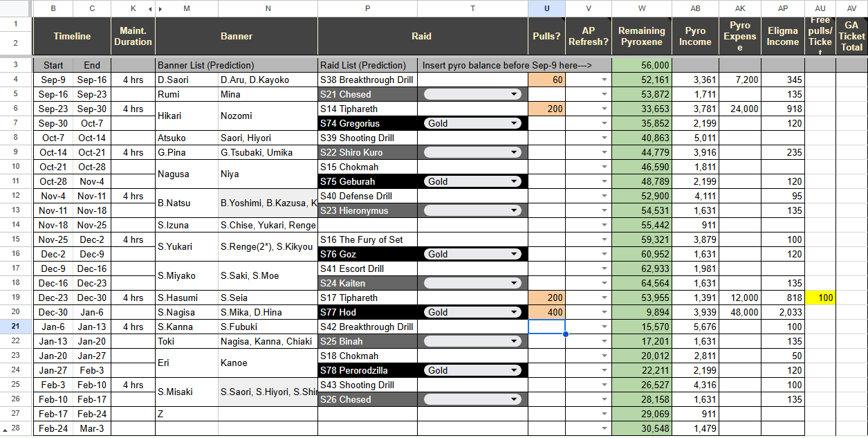The height and width of the screenshot is (438, 868).
Task: Open the S26 Chesed dropdown chip
Action: point(472,399)
